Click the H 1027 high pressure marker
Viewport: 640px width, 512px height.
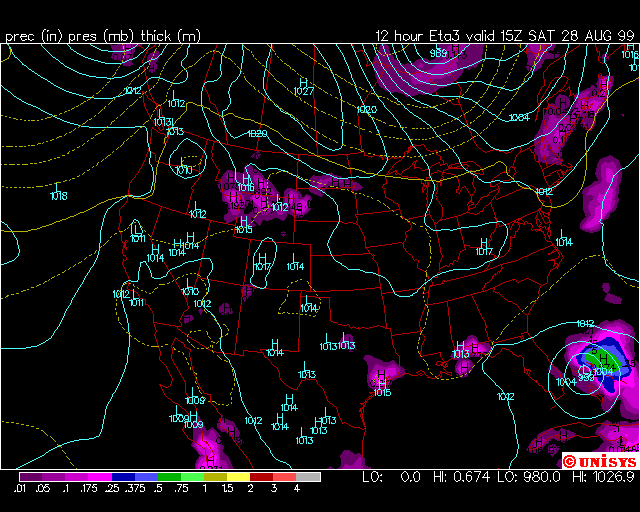point(304,87)
